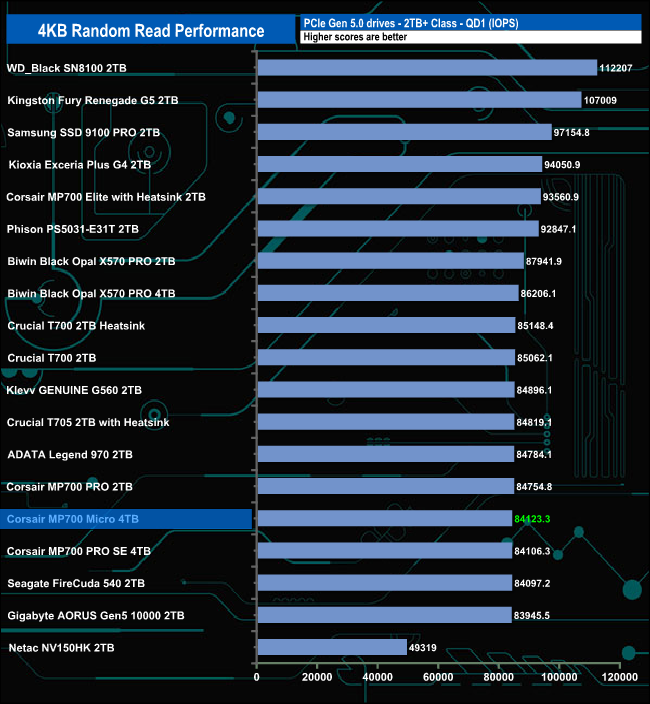The width and height of the screenshot is (650, 704).
Task: Click the Netac NV150HK bar
Action: click(x=332, y=647)
